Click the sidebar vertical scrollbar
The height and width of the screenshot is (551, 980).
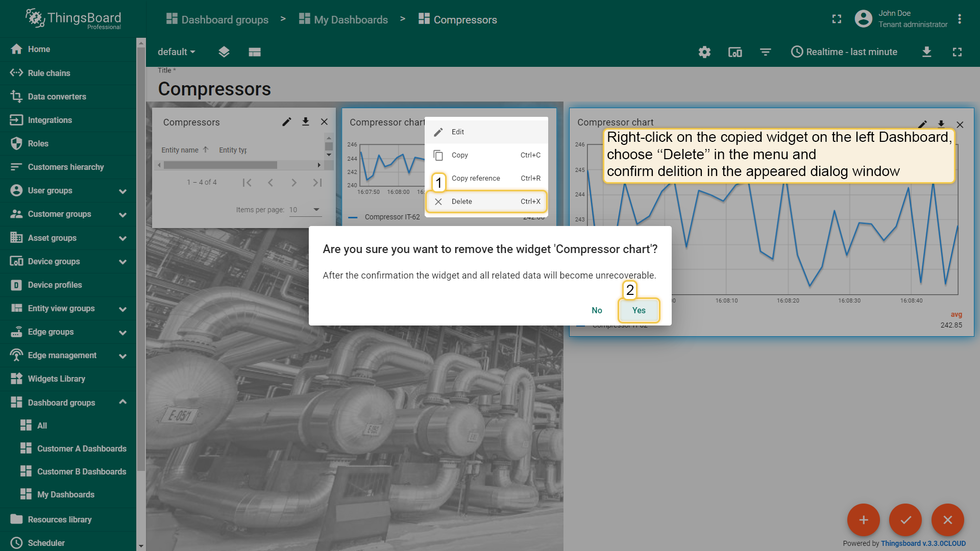[141, 260]
